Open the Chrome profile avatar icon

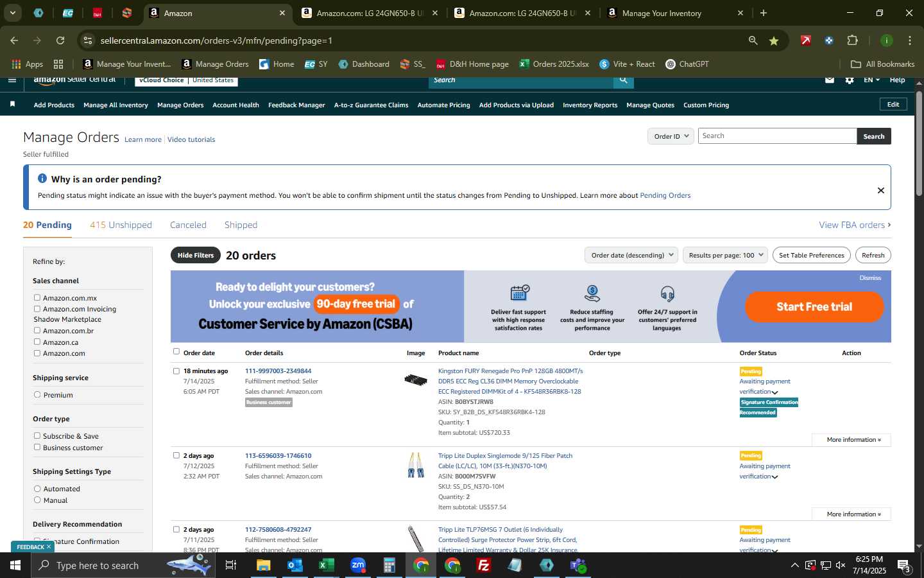click(886, 40)
